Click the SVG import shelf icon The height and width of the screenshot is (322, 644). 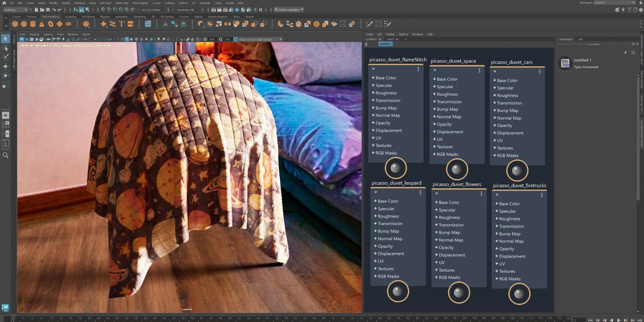pos(130,24)
